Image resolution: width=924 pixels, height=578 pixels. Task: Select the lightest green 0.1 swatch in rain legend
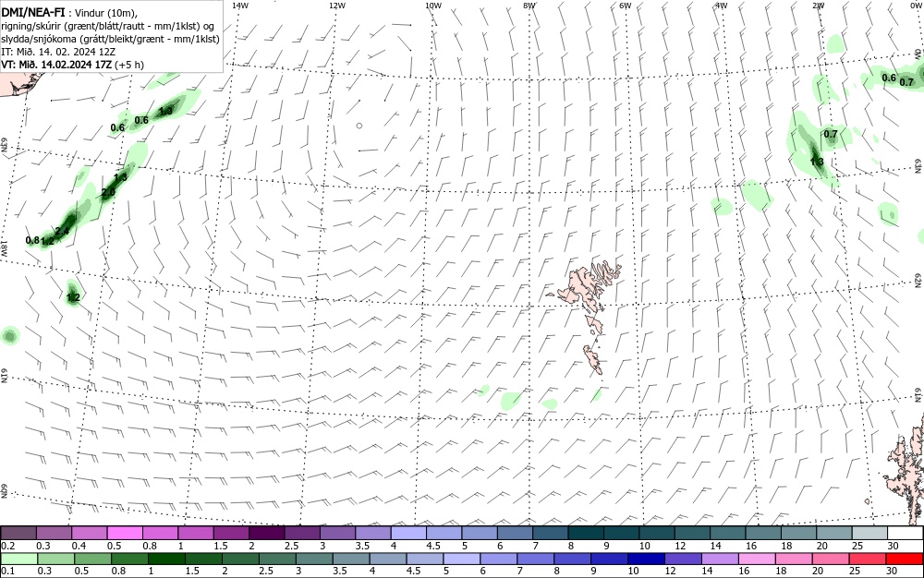click(18, 558)
